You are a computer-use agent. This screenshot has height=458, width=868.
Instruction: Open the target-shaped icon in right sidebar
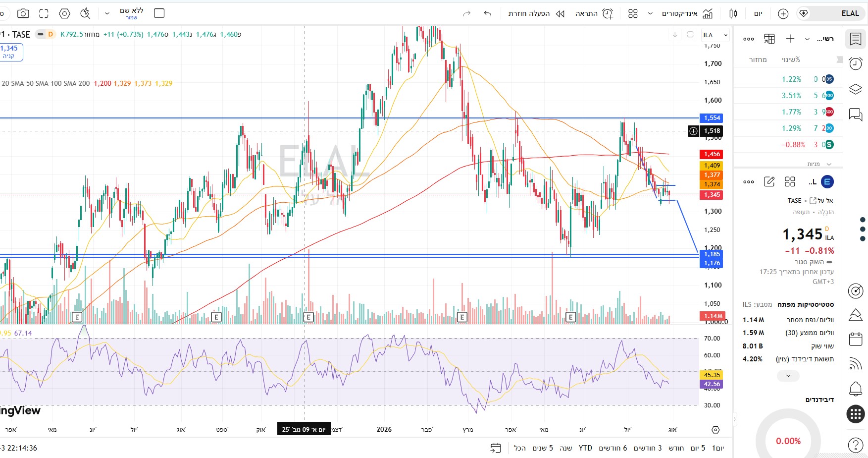pos(855,291)
